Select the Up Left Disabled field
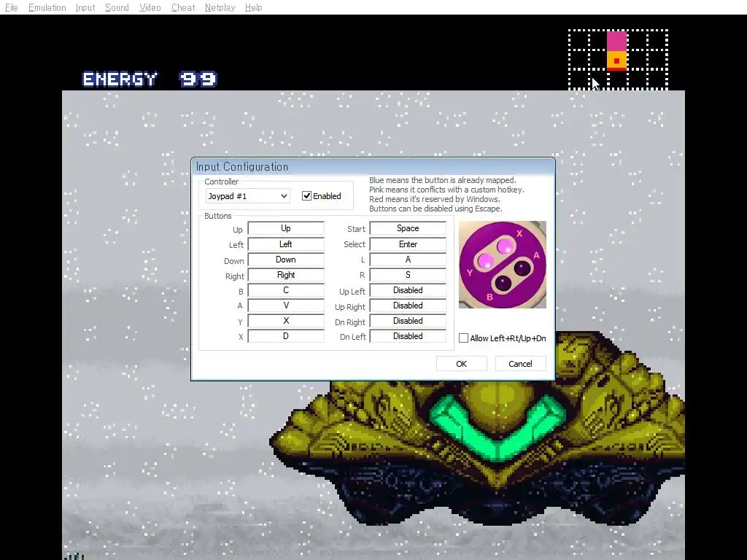Image resolution: width=747 pixels, height=560 pixels. 408,290
